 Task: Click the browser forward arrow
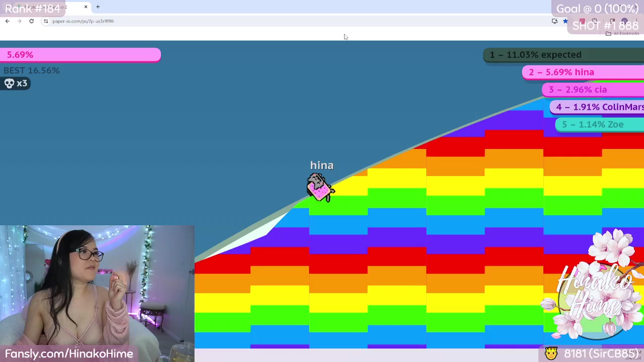point(19,21)
